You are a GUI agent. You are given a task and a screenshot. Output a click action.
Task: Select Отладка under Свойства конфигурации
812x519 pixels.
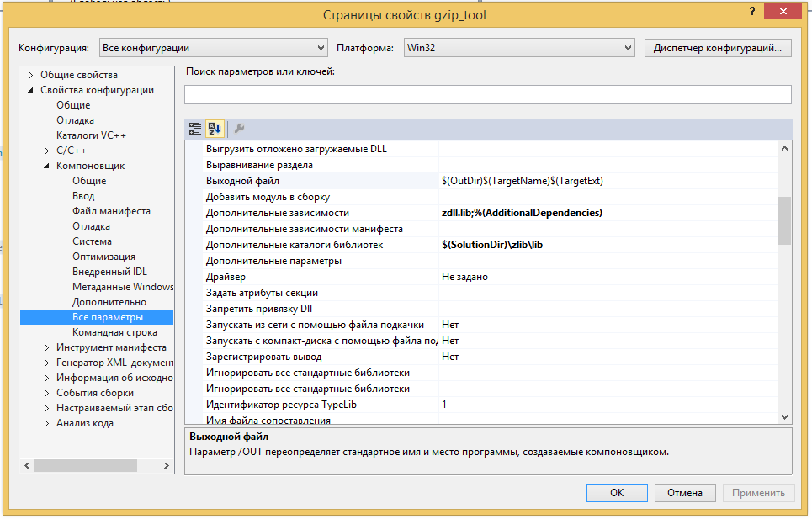pos(75,120)
